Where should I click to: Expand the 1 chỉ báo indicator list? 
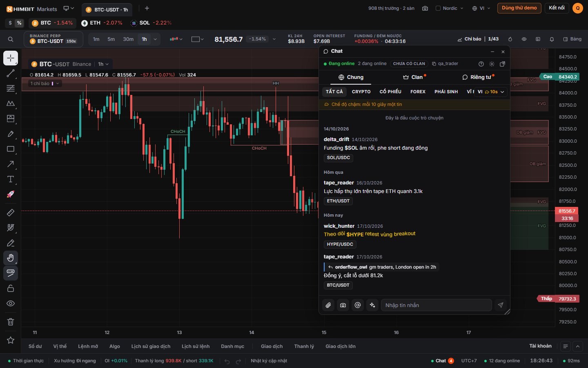click(x=45, y=83)
